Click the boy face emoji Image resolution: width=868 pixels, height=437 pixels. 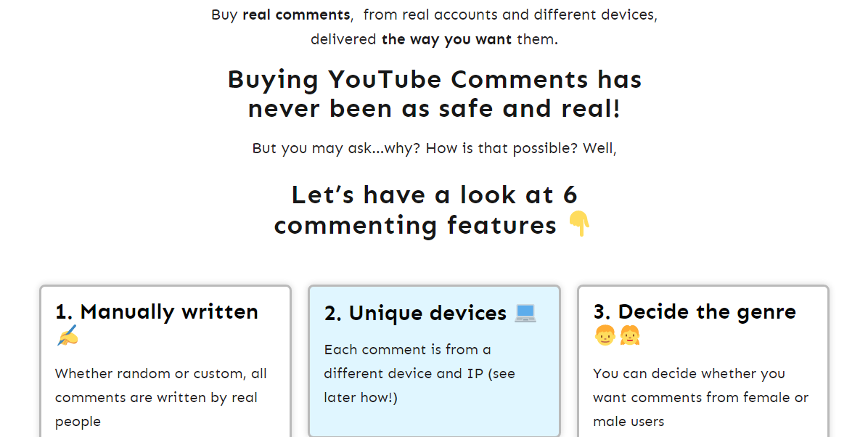point(605,335)
